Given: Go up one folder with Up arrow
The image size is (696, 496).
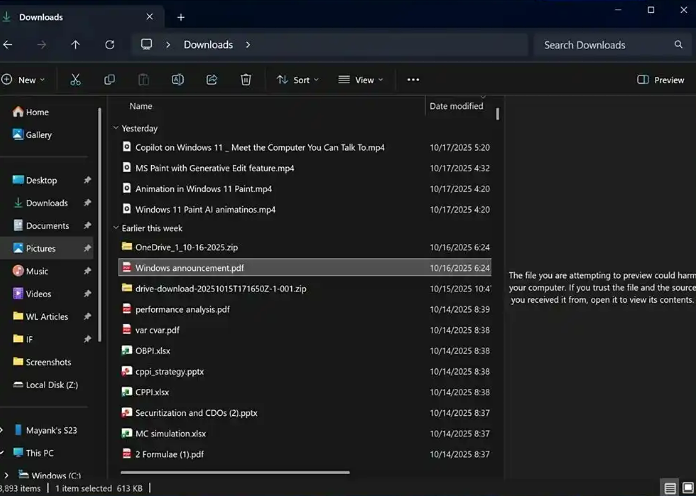Looking at the screenshot, I should tap(75, 45).
